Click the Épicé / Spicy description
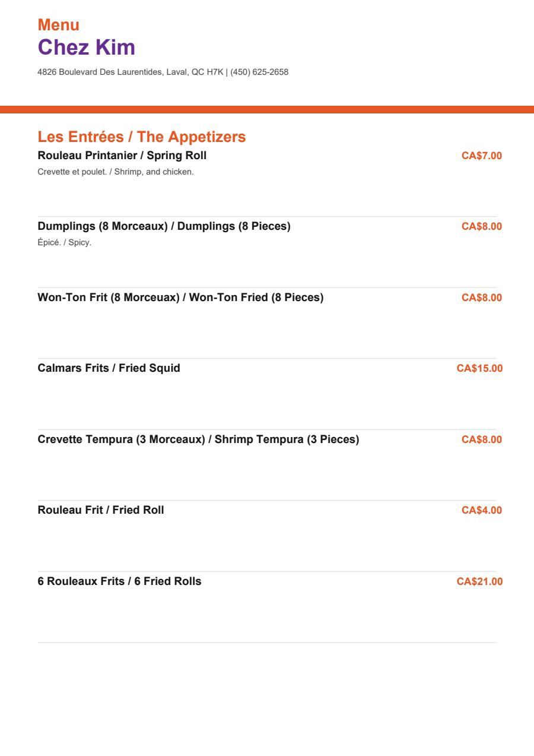534x756 pixels. pos(65,243)
